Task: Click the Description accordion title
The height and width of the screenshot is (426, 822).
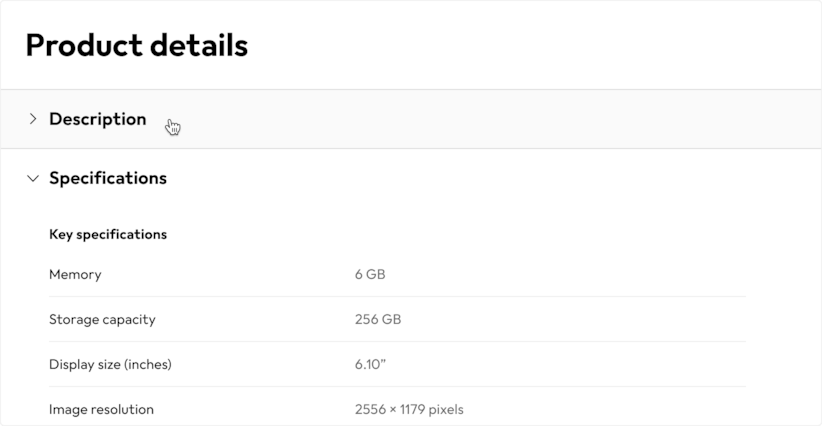Action: (x=97, y=119)
